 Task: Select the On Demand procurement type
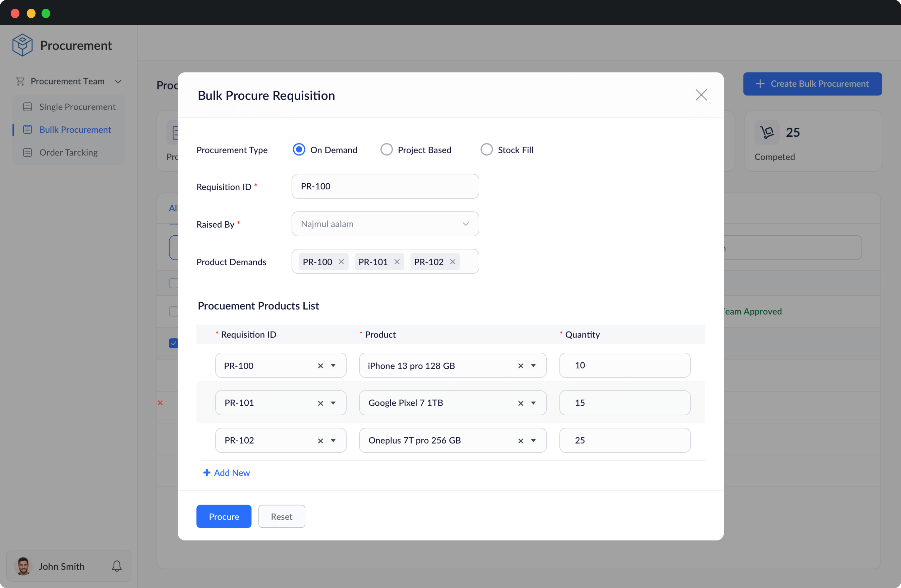[x=299, y=149]
